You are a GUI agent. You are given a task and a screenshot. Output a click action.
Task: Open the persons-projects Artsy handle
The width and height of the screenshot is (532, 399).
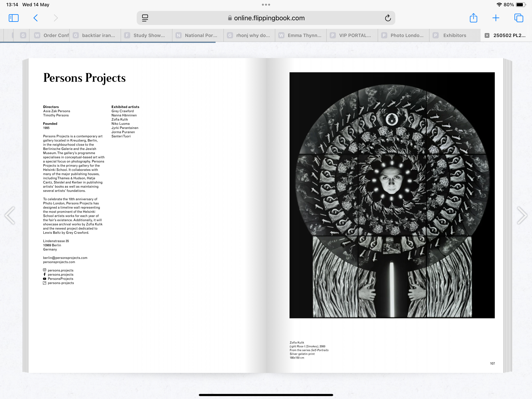click(61, 283)
